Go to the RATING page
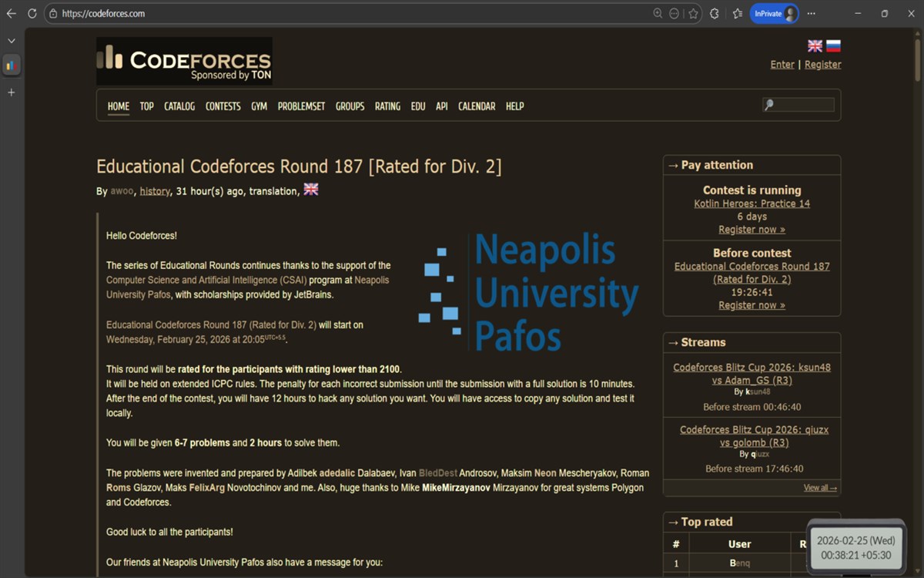The image size is (924, 578). [x=387, y=106]
